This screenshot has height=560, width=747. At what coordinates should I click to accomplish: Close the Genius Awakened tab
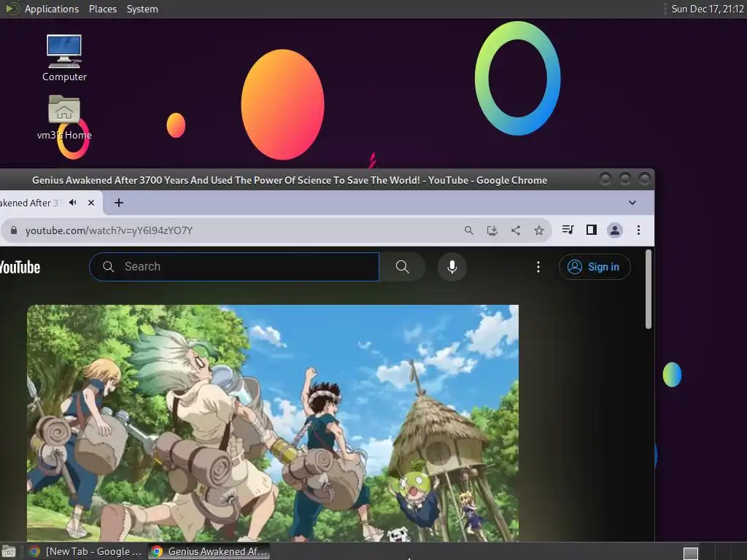pyautogui.click(x=91, y=203)
